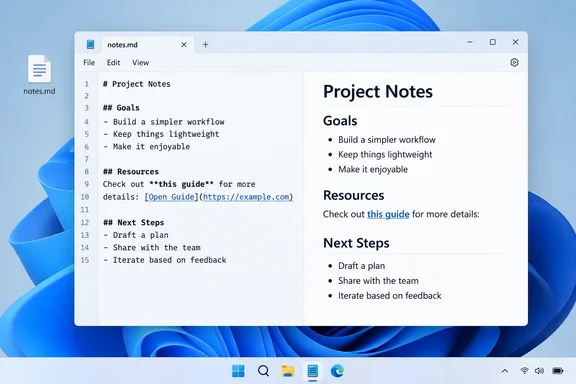576x384 pixels.
Task: Click 'Next Steps' heading in preview pane
Action: click(x=356, y=243)
